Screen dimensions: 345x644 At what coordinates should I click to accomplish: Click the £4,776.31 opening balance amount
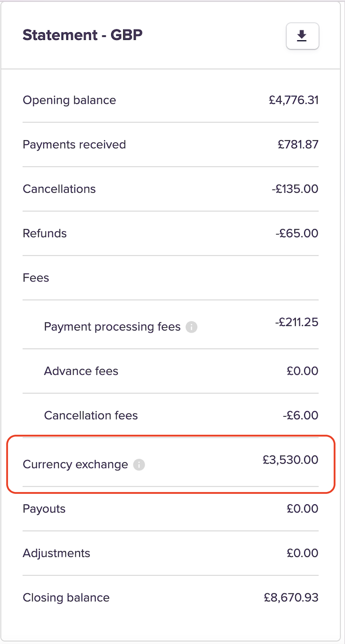[293, 100]
